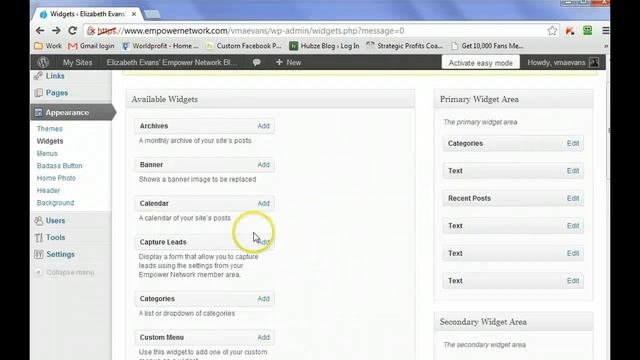Add the Calendar widget
Screen dimensions: 640x360
coord(263,203)
